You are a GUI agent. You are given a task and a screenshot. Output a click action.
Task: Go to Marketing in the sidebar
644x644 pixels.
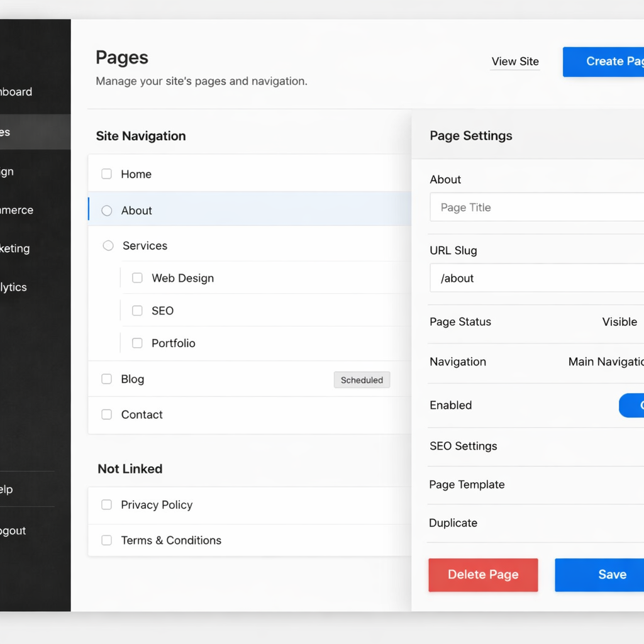[x=15, y=249]
